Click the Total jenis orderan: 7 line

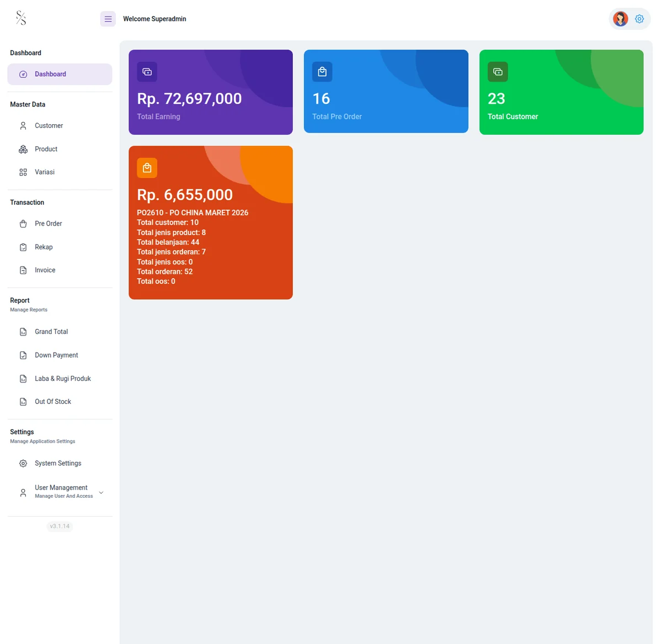172,252
